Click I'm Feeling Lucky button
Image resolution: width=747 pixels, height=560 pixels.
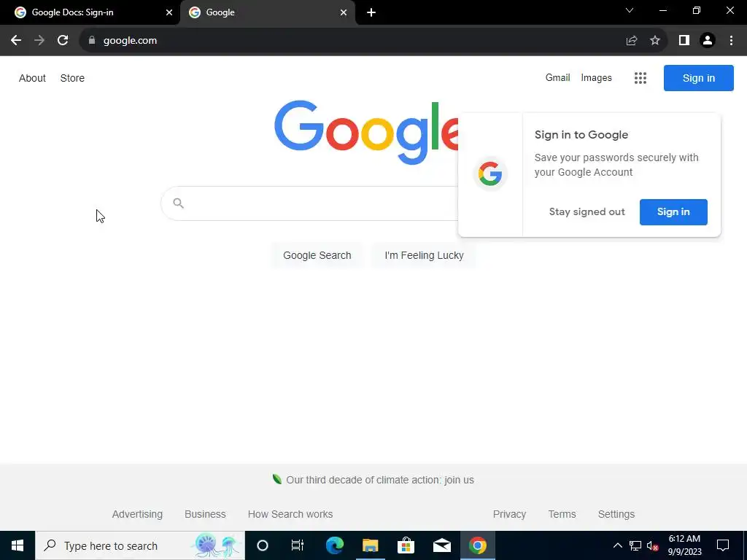point(424,255)
